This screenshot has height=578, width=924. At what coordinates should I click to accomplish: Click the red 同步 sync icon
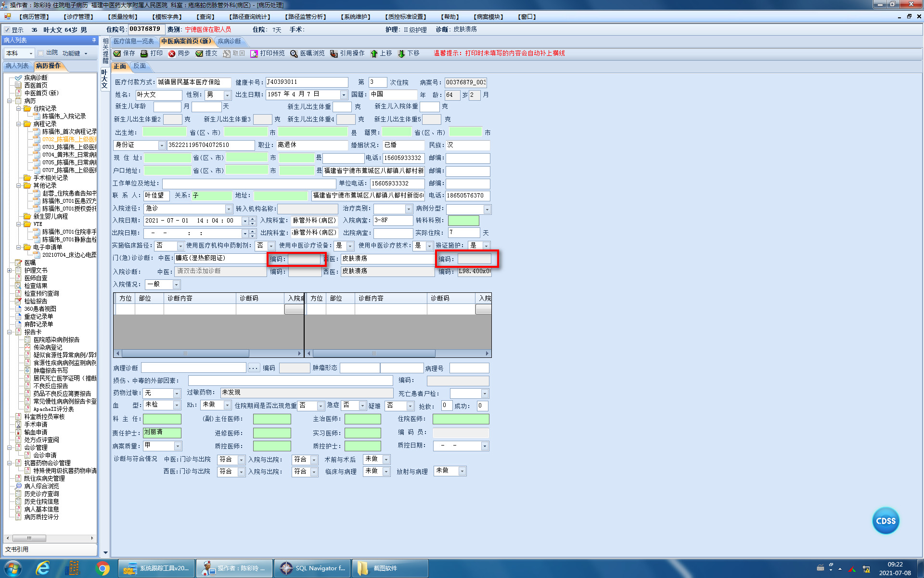tap(172, 53)
